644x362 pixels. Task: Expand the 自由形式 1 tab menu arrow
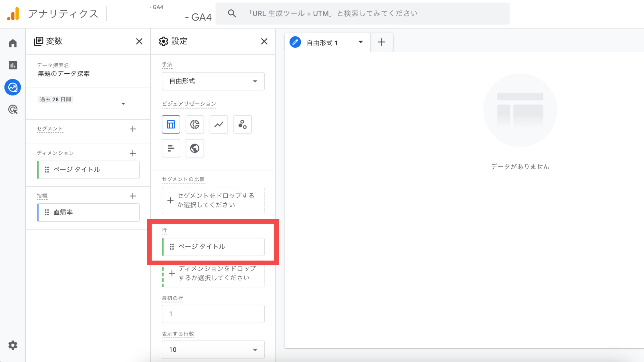point(361,42)
